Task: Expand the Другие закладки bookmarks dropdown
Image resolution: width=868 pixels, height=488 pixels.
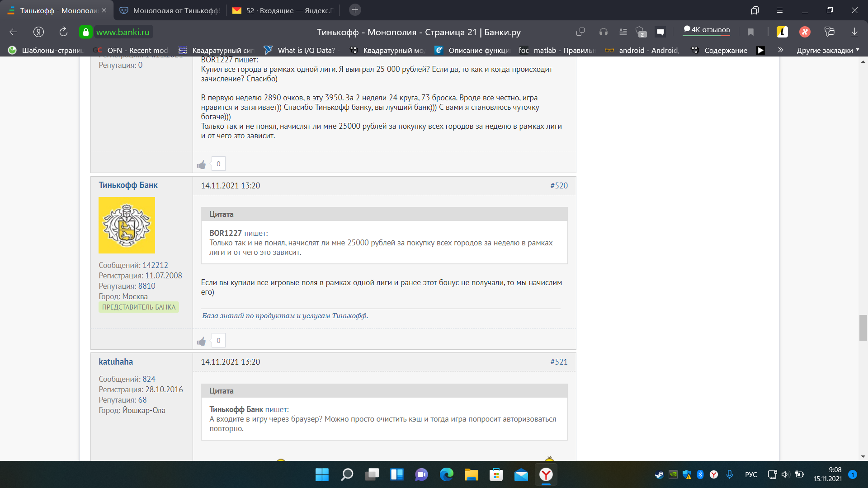Action: [828, 50]
